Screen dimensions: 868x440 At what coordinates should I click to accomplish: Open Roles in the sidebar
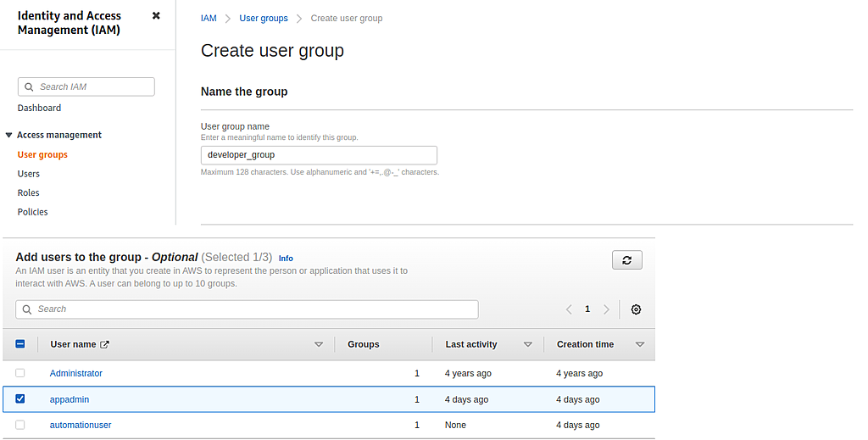29,192
